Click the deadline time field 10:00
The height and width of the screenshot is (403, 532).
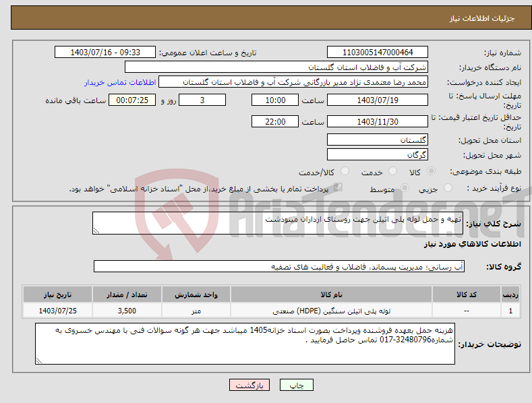point(275,100)
